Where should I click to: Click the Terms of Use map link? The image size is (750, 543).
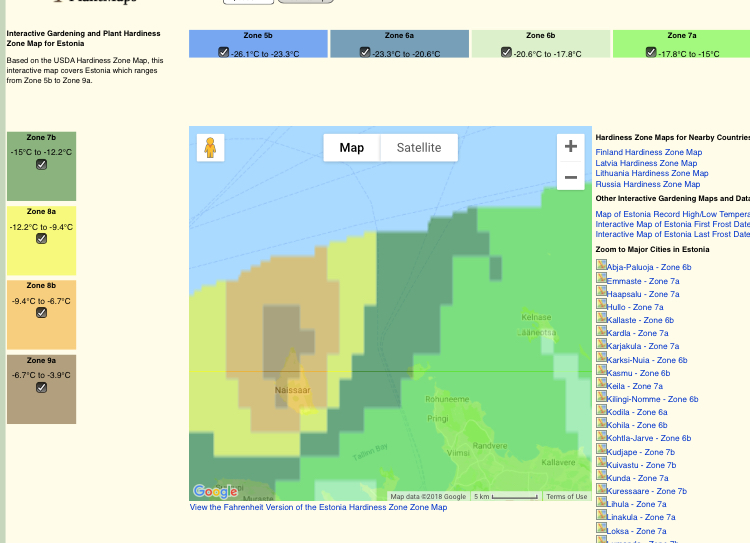click(567, 496)
